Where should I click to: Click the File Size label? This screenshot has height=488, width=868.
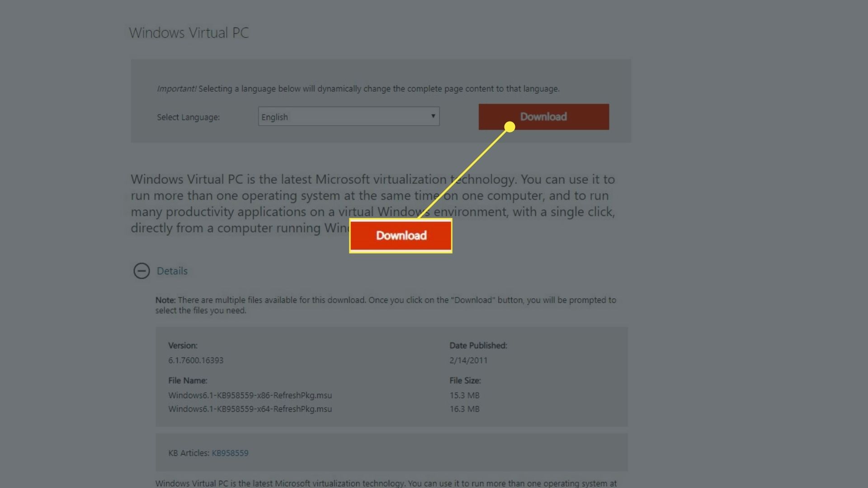pyautogui.click(x=465, y=381)
